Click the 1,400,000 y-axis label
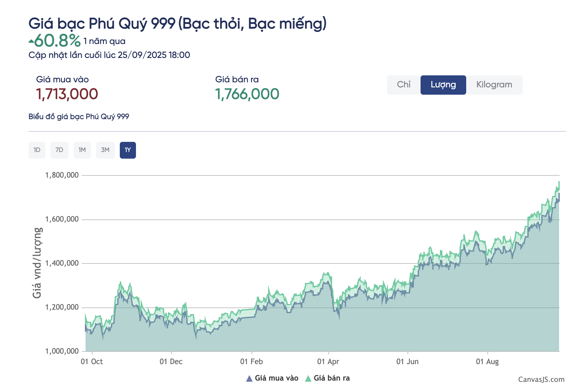The width and height of the screenshot is (573, 392). pos(62,263)
